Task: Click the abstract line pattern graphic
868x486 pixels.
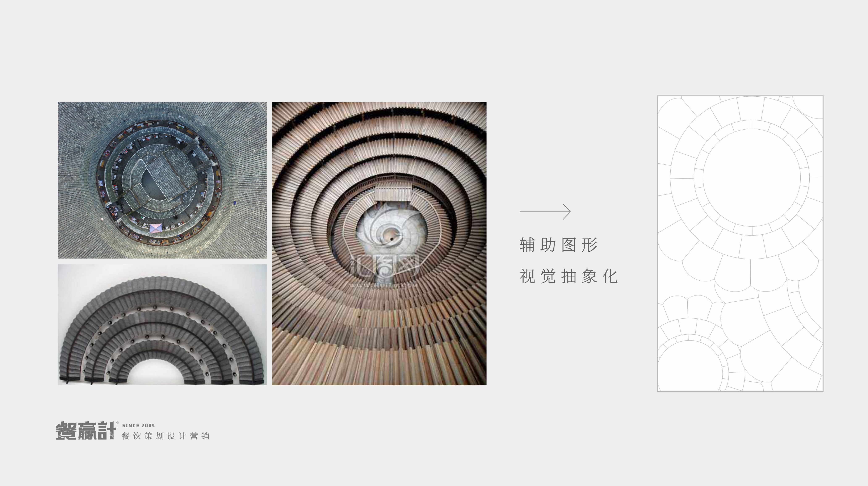Action: pyautogui.click(x=740, y=244)
